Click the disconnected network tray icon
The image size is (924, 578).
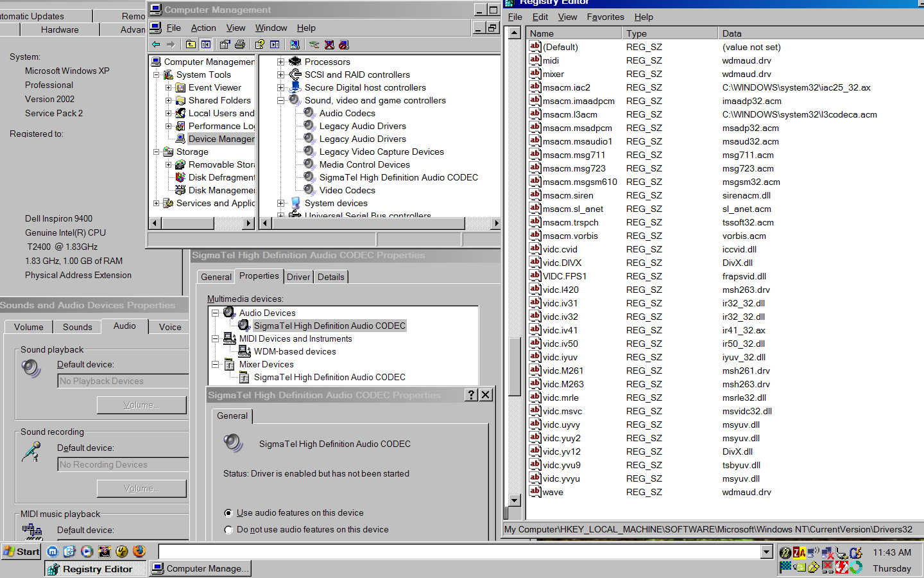(x=827, y=552)
